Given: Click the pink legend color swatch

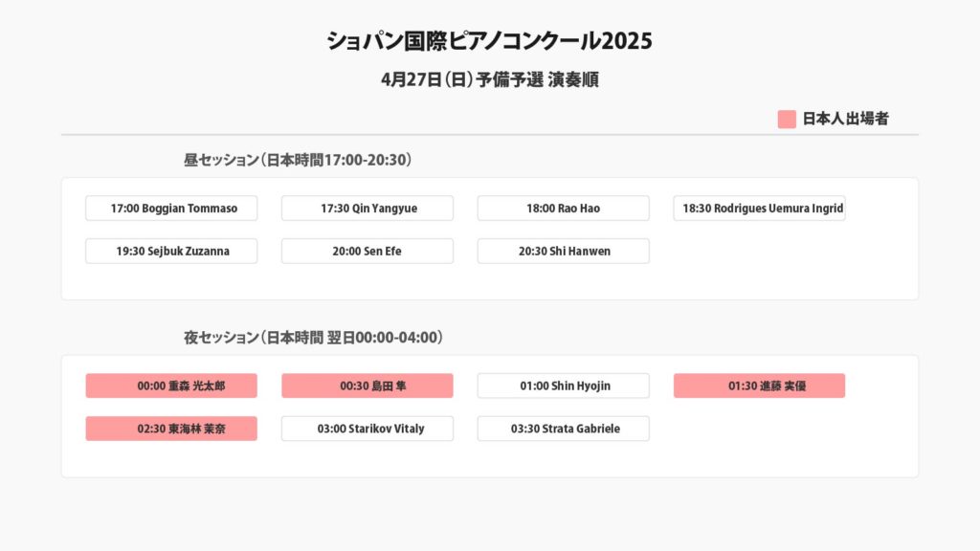Looking at the screenshot, I should tap(787, 120).
